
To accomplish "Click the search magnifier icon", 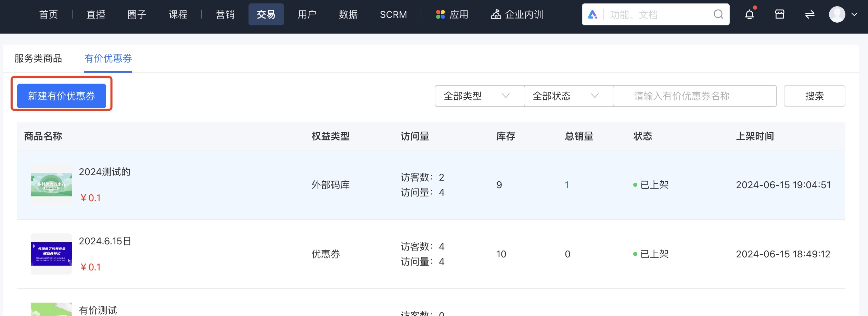I will (x=718, y=14).
